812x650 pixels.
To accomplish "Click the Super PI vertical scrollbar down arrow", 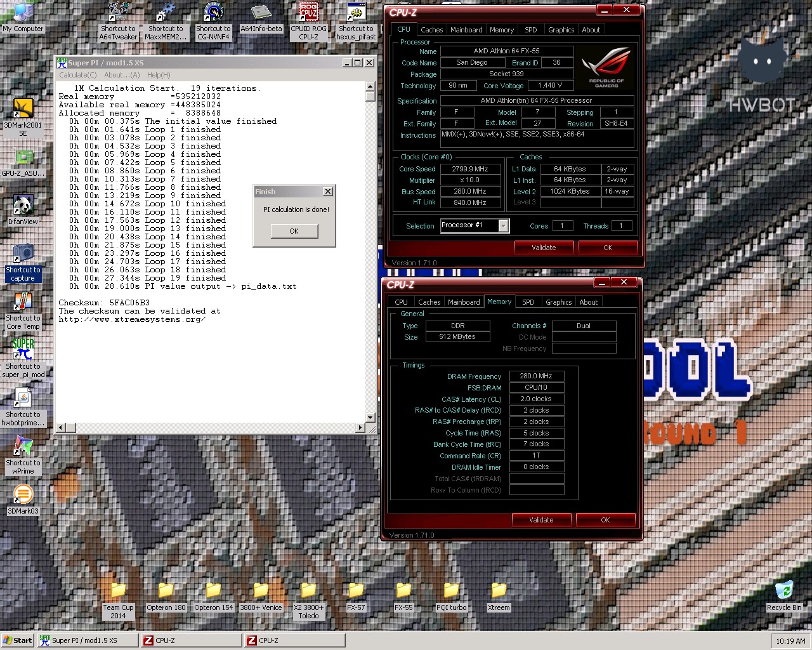I will (x=370, y=417).
